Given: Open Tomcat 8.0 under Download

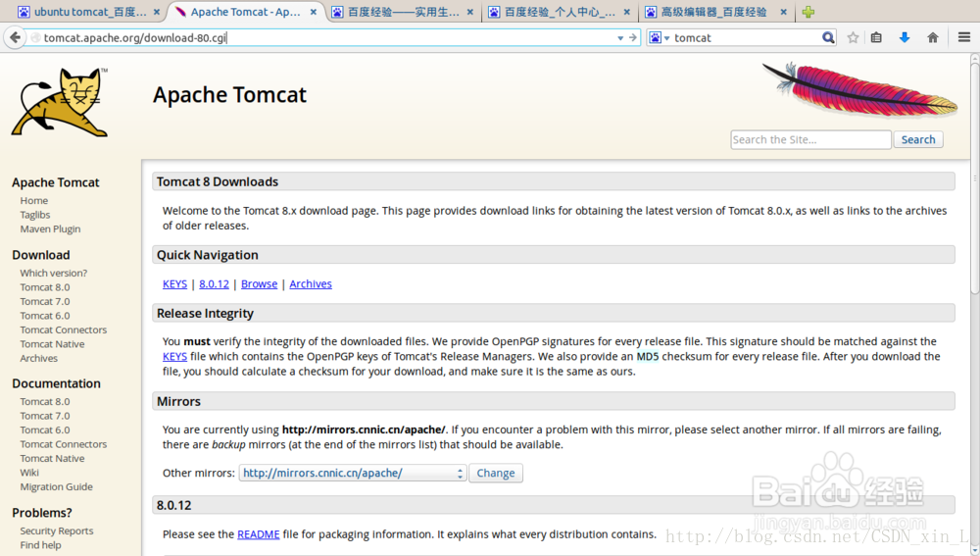Looking at the screenshot, I should (x=44, y=287).
